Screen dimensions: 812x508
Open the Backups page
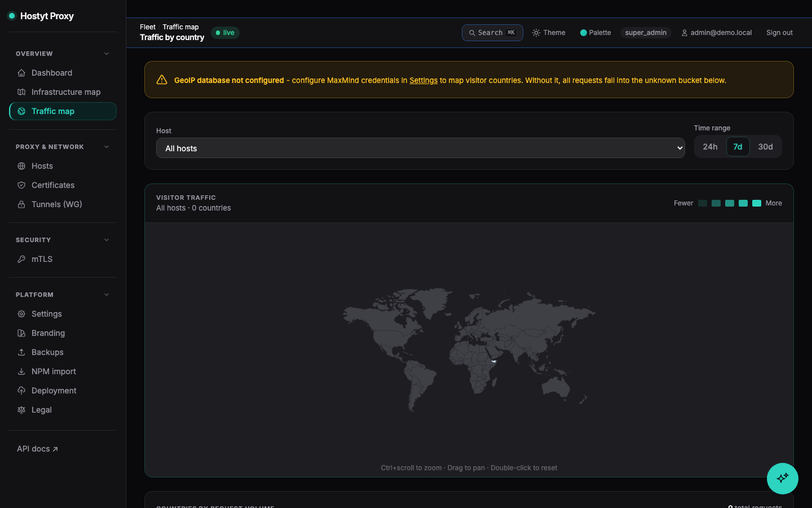point(63,352)
